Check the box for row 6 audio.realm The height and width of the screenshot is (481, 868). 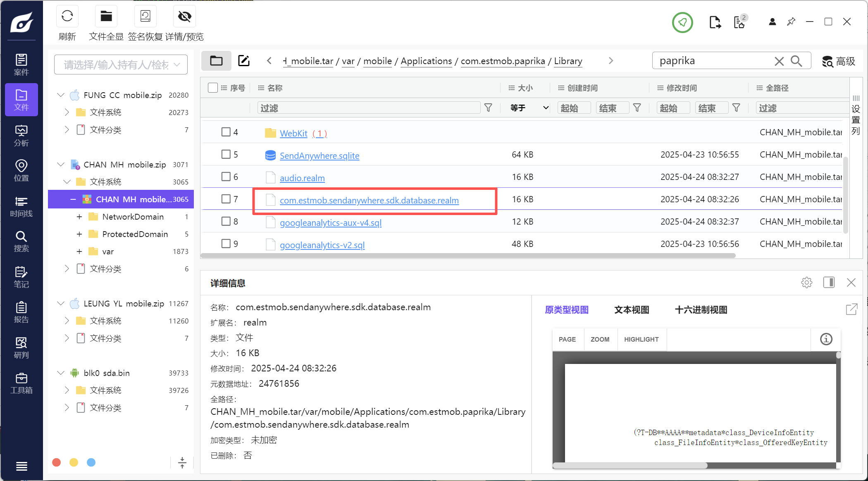pyautogui.click(x=226, y=177)
